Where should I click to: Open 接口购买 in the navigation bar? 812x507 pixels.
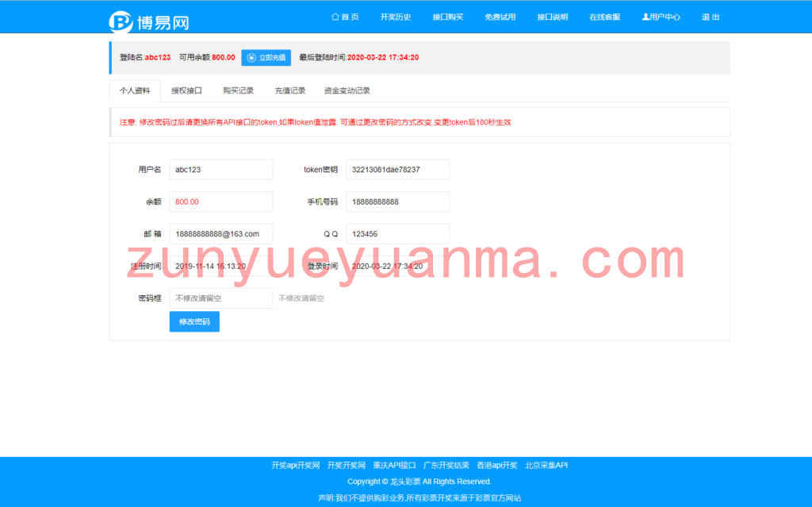(448, 17)
